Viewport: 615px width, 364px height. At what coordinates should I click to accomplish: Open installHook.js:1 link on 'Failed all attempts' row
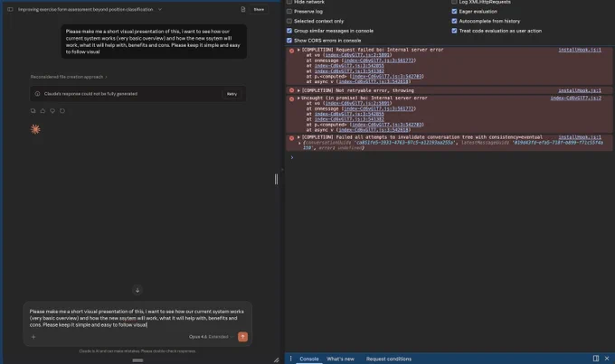coord(580,137)
